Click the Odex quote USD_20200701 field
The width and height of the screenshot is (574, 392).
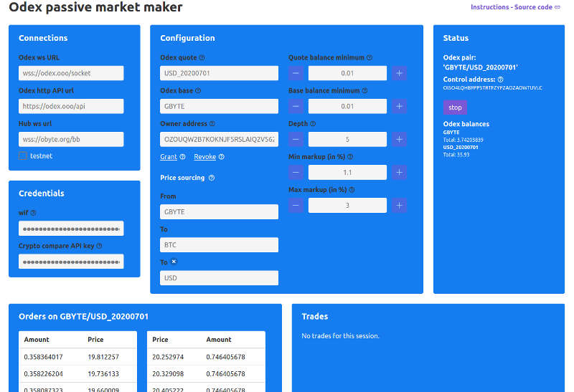tap(219, 73)
